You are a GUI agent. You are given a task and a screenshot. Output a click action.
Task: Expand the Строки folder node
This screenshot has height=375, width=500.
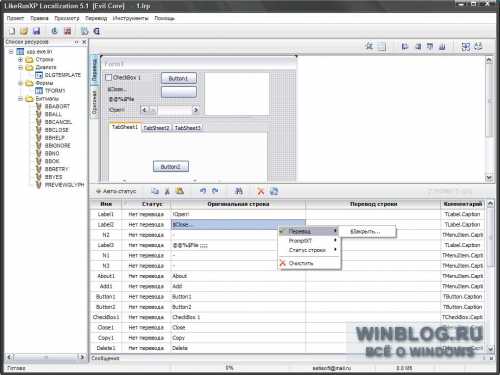[20, 60]
